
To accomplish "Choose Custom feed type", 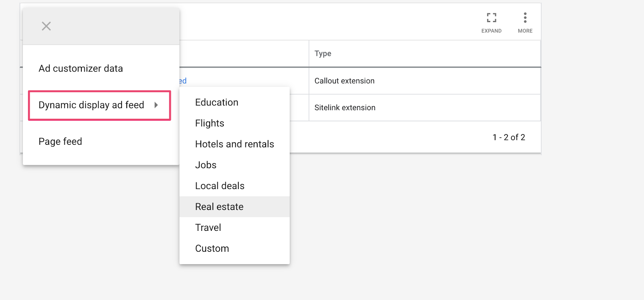I will point(212,249).
